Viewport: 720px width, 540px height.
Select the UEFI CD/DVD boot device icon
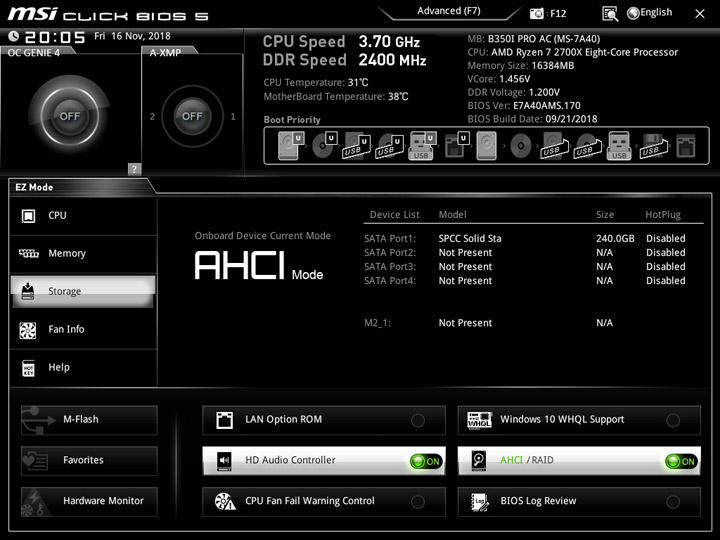[324, 146]
